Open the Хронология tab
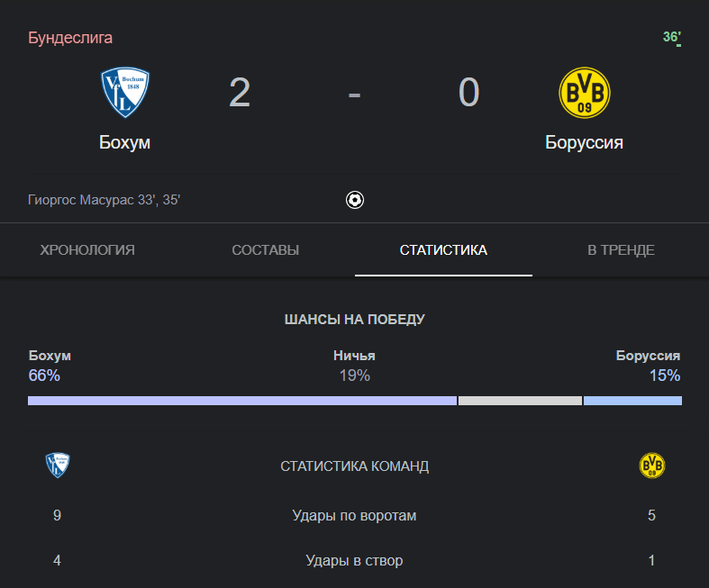The image size is (709, 588). pos(87,250)
